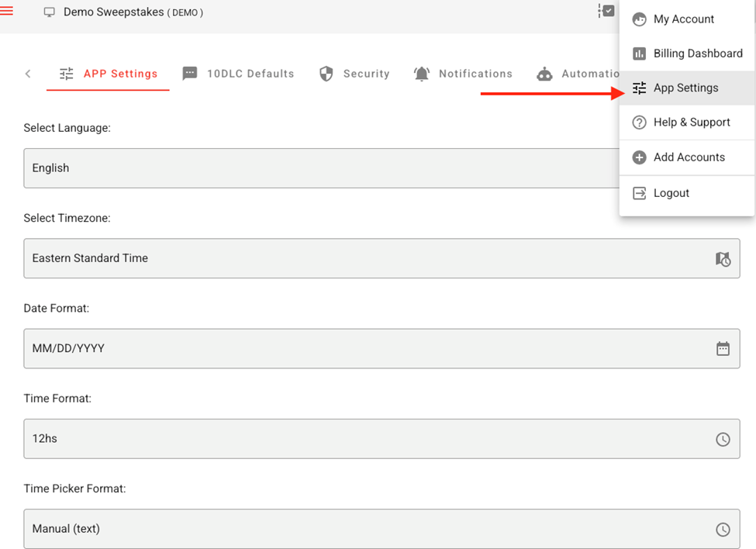Open Billing Dashboard from the menu
Screen dimensions: 756x549
point(697,54)
